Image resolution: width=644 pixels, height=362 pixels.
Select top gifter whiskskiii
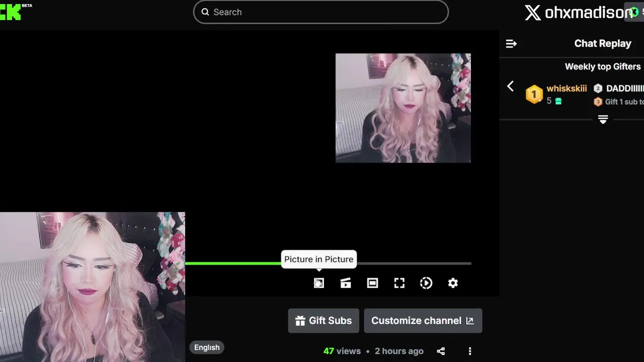(x=567, y=88)
